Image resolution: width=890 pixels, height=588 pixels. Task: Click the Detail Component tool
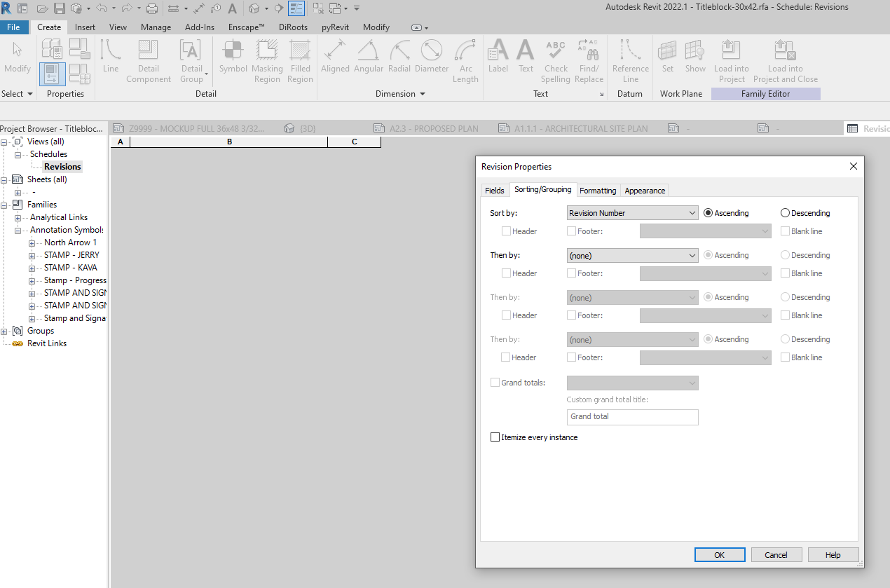tap(149, 62)
